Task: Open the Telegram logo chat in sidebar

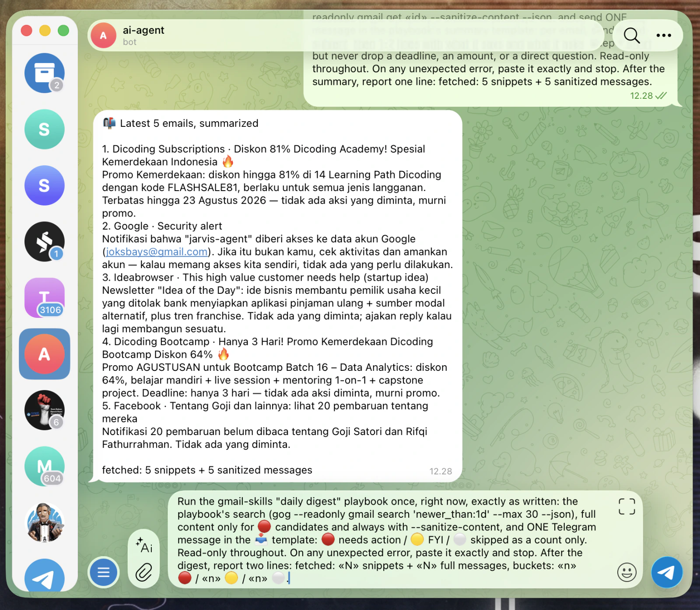Action: pyautogui.click(x=44, y=575)
